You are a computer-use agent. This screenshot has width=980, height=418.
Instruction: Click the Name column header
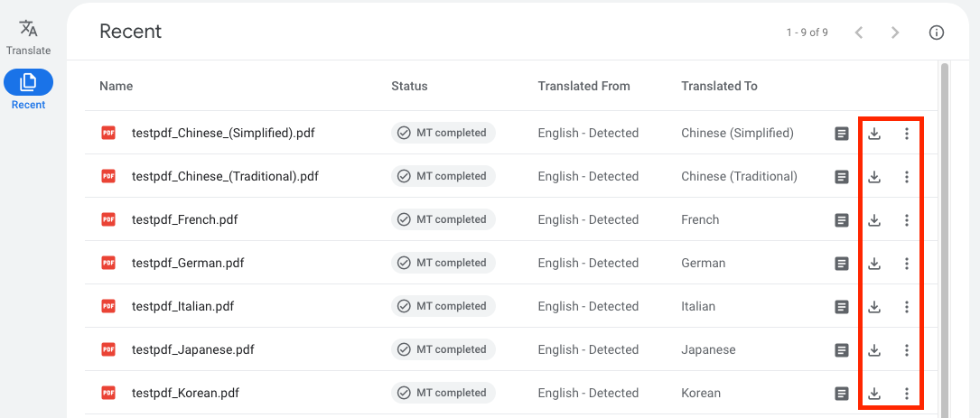(x=116, y=86)
